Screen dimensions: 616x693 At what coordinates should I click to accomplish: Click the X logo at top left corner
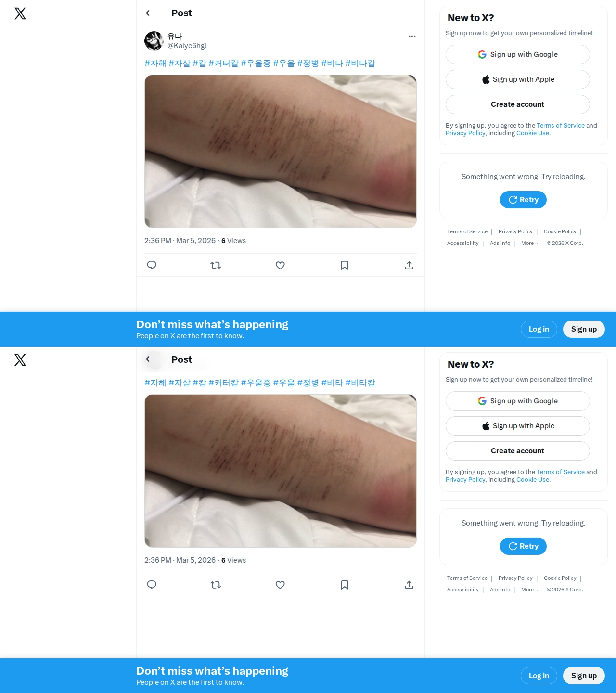pos(20,13)
